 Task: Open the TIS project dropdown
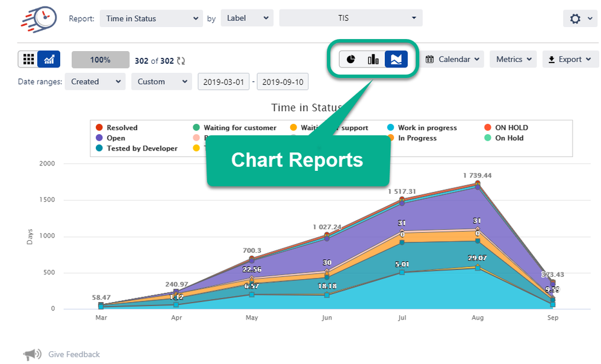[x=350, y=18]
